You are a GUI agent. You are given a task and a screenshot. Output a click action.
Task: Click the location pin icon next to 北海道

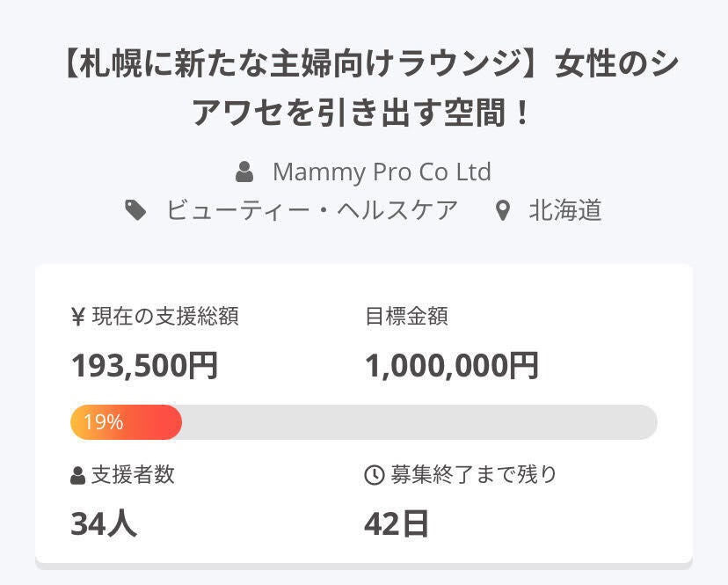(x=503, y=211)
